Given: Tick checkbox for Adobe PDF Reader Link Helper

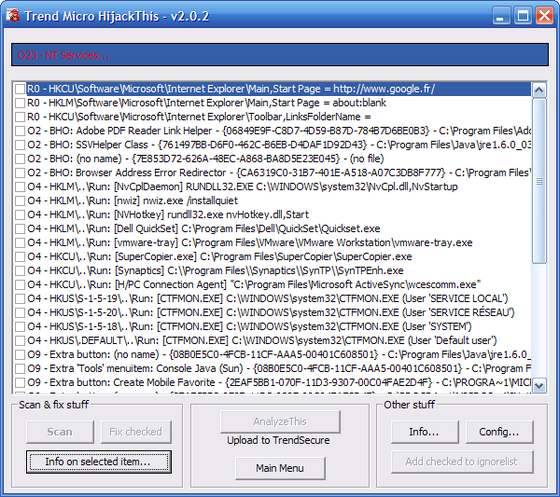Looking at the screenshot, I should pyautogui.click(x=20, y=131).
